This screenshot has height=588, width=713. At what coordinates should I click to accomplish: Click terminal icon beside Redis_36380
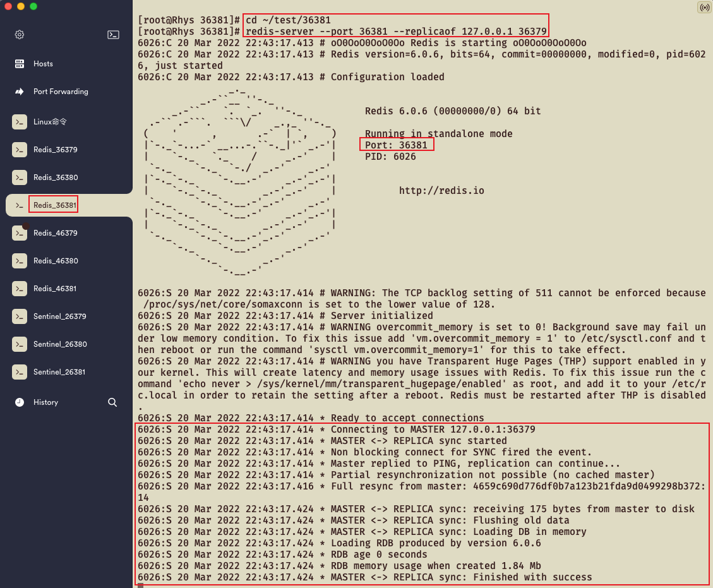click(x=20, y=177)
